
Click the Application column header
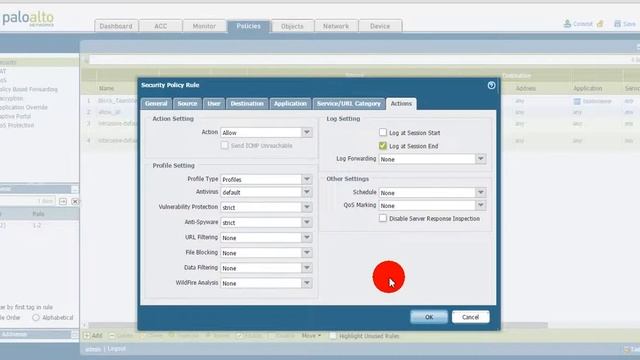[x=587, y=88]
